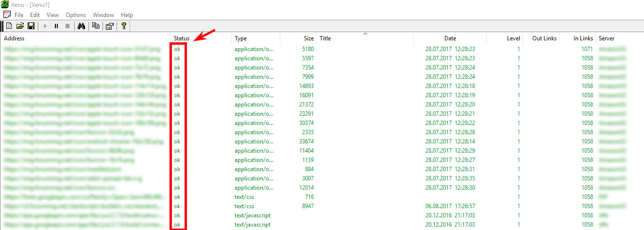Select the size value 7354
This screenshot has height=230, width=644.
[x=308, y=68]
